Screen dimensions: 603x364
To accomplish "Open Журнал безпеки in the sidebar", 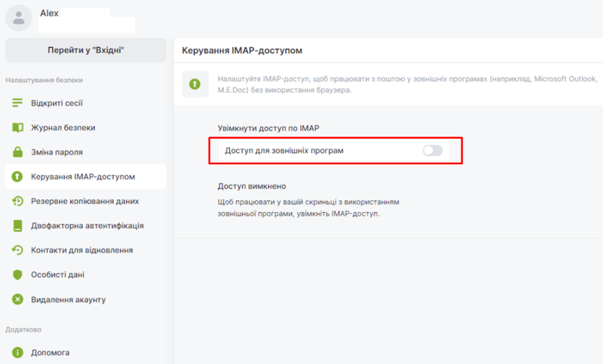I will [x=63, y=128].
